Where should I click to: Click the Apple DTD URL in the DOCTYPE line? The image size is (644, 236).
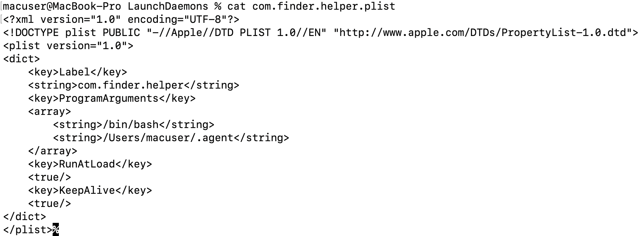483,33
